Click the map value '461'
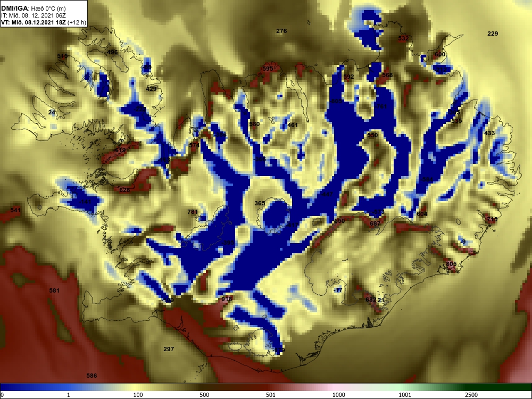Screen dimensions: 532x399 click(x=293, y=125)
